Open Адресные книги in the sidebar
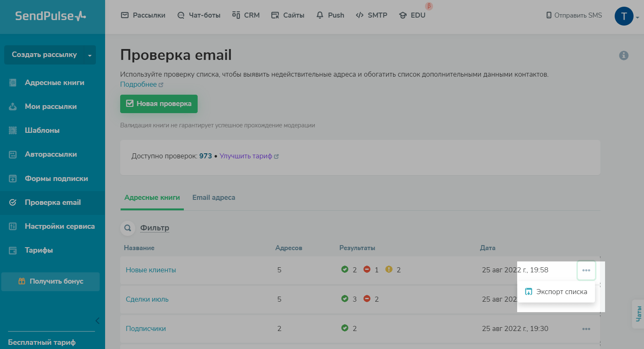Viewport: 644px width, 349px height. [54, 83]
